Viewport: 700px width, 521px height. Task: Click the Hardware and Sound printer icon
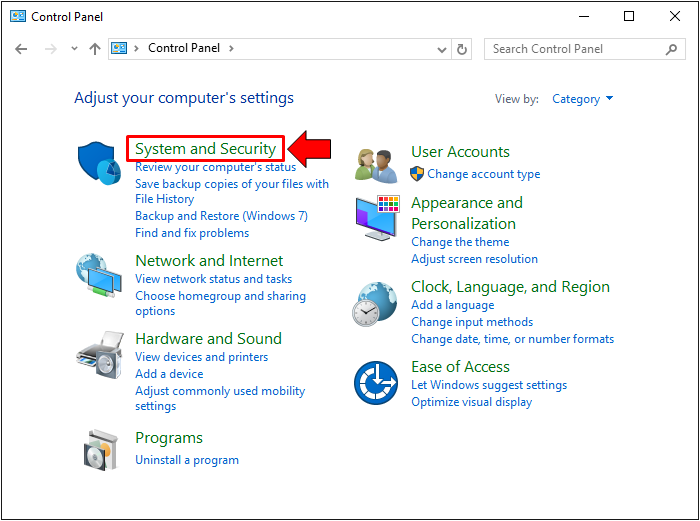tap(100, 355)
